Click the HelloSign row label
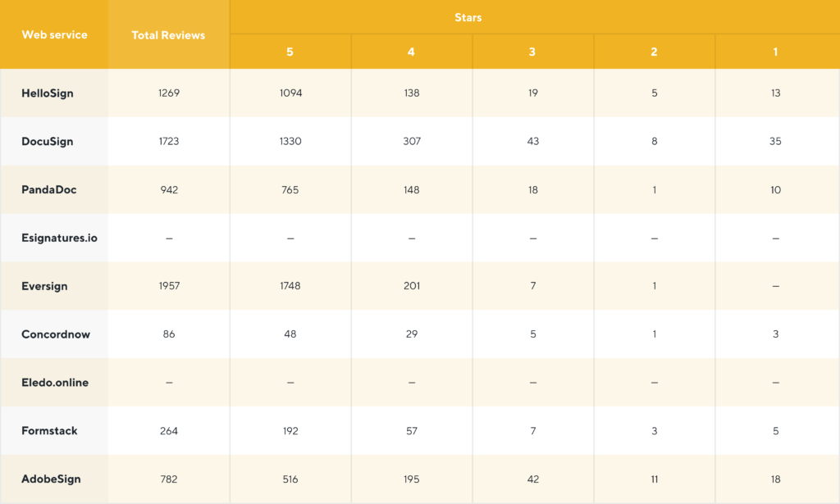 coord(48,93)
